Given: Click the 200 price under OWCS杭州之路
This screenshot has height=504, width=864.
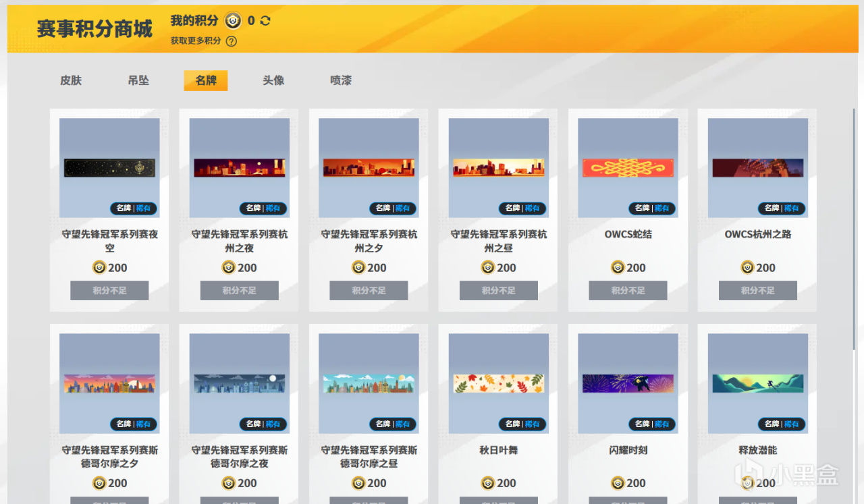Looking at the screenshot, I should [x=765, y=268].
